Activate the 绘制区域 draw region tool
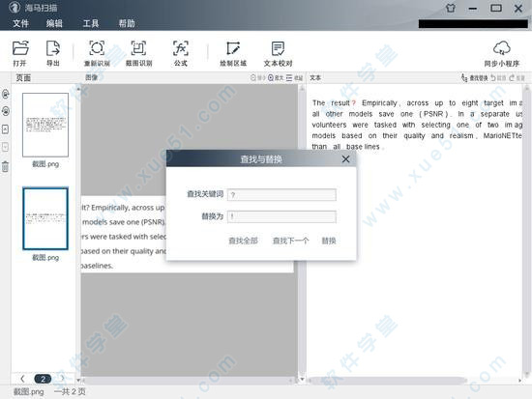Viewport: 532px width, 399px height. coord(233,52)
